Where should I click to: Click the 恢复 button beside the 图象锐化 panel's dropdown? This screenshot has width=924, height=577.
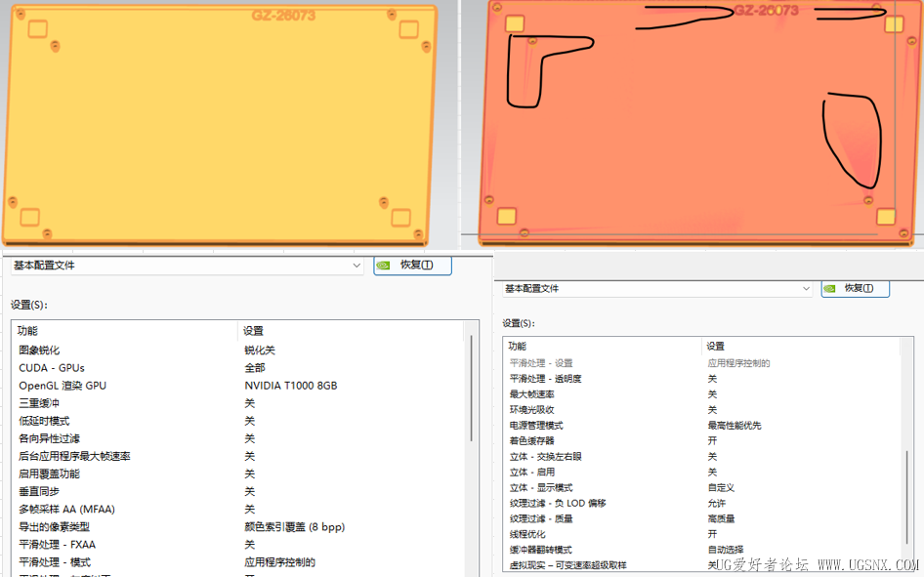[x=412, y=265]
